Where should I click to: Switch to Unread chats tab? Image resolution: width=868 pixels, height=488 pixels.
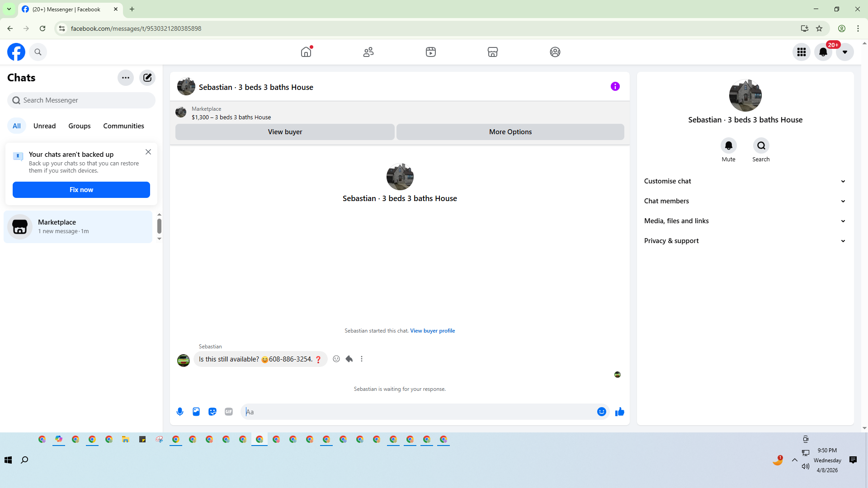(x=44, y=126)
